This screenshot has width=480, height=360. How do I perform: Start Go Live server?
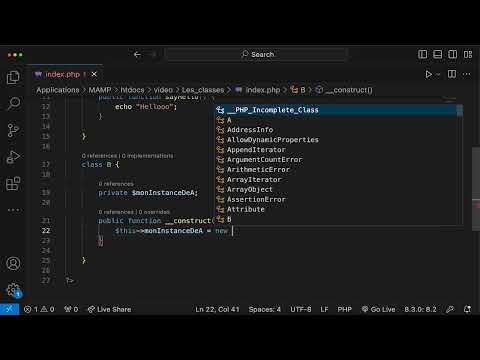[379, 309]
